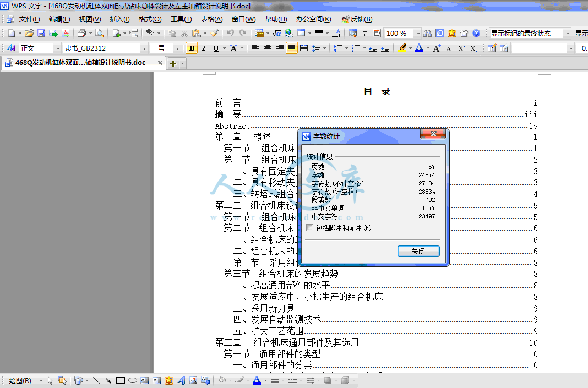This screenshot has height=388, width=588.
Task: Toggle distributed alignment button
Action: coord(304,48)
